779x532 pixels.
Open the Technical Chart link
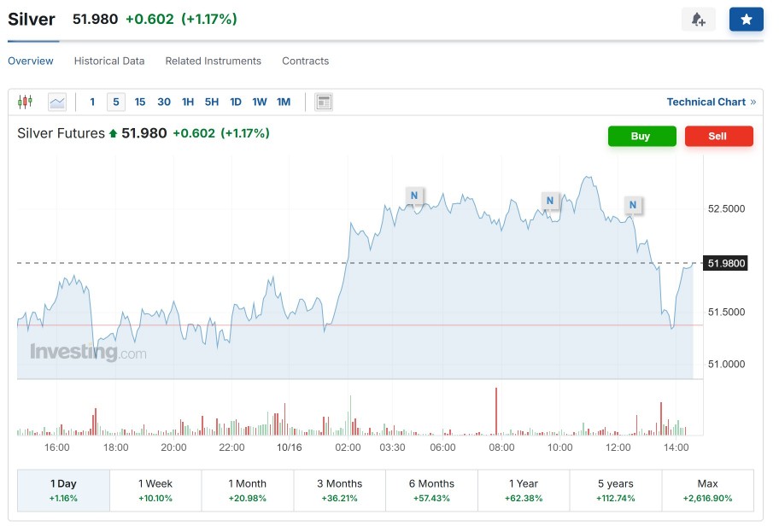(711, 102)
